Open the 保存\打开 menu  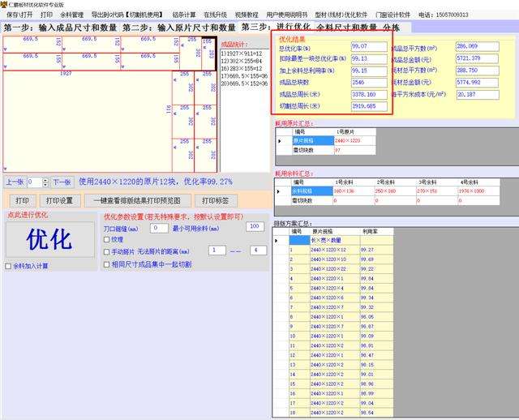tap(19, 15)
